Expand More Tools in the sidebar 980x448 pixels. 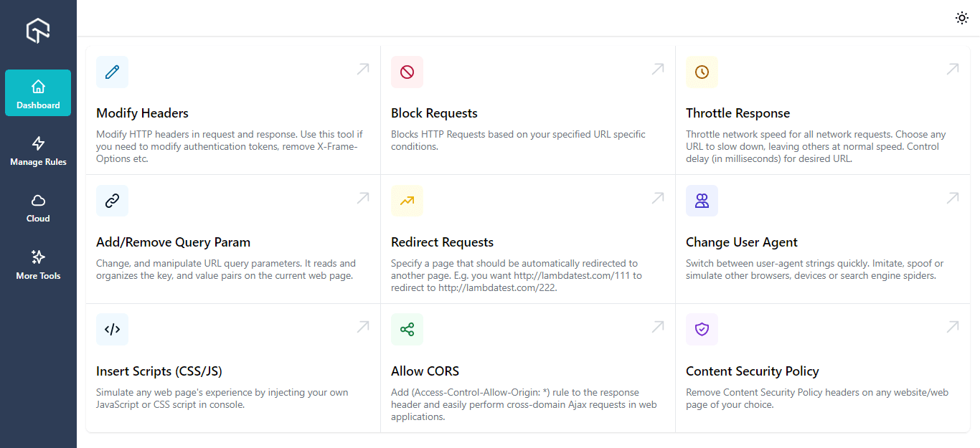pyautogui.click(x=38, y=264)
